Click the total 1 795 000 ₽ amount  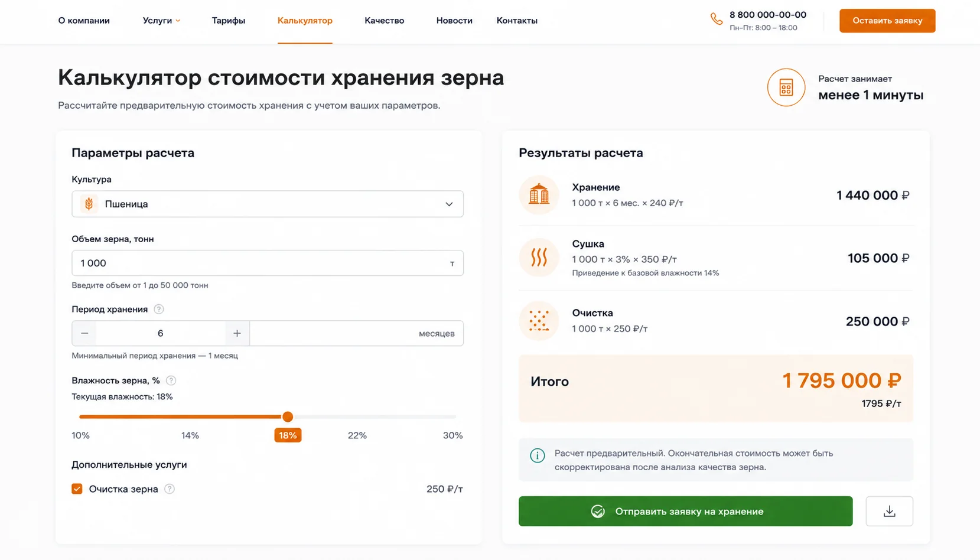click(x=841, y=380)
